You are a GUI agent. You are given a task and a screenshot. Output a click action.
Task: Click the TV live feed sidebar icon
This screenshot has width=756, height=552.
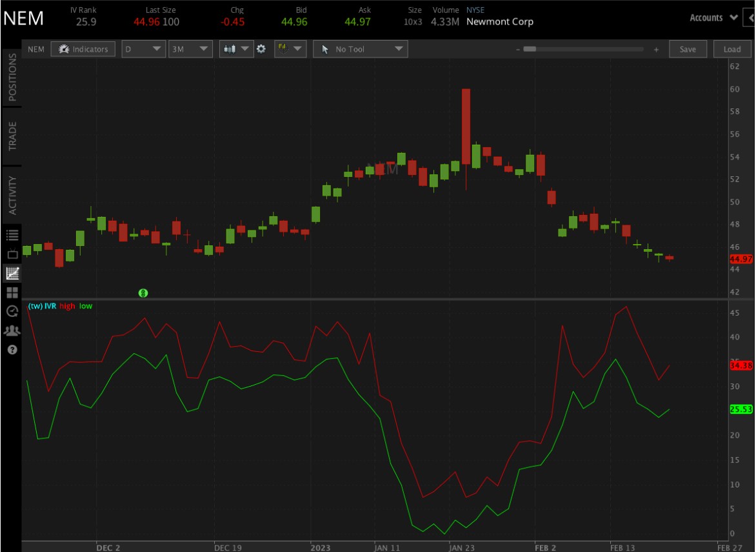click(x=12, y=254)
